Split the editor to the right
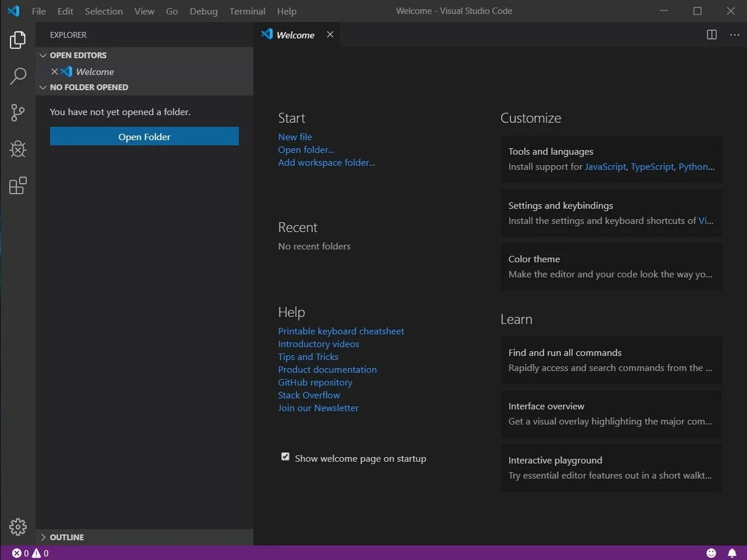This screenshot has height=560, width=747. point(712,35)
